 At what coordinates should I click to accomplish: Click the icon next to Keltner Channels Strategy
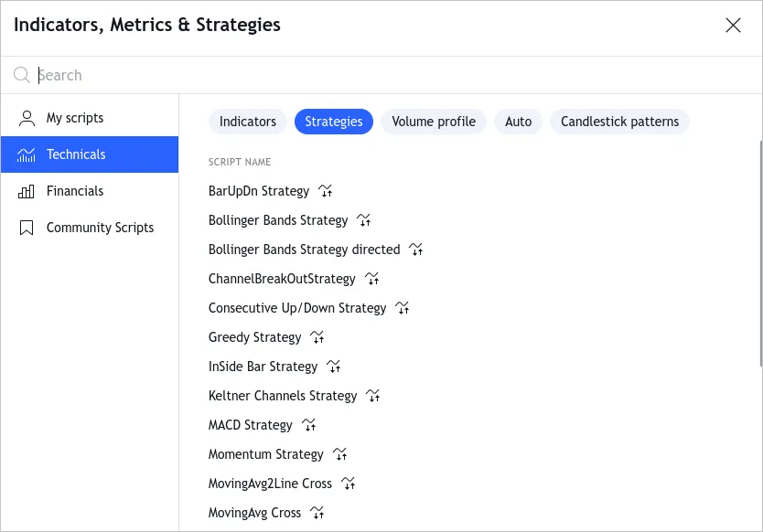(372, 395)
